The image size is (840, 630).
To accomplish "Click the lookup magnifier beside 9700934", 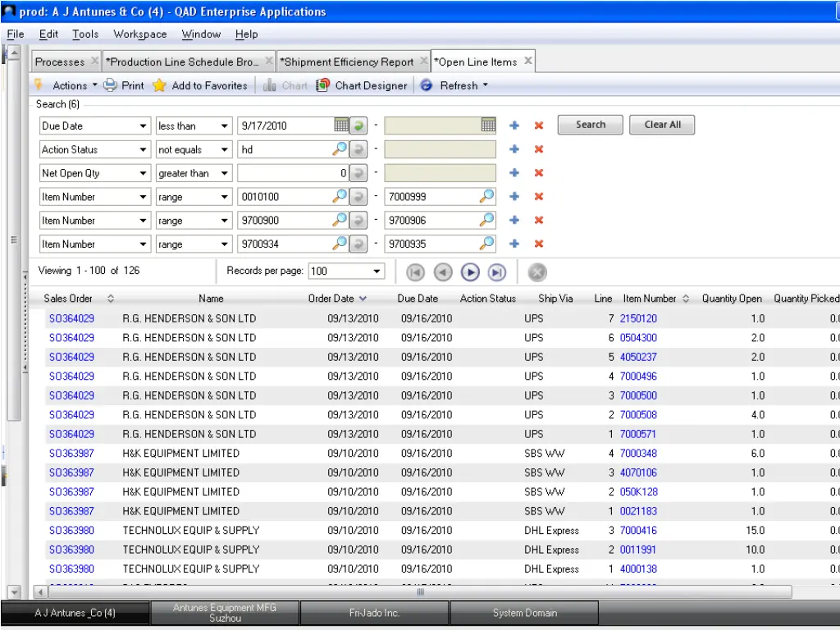I will (x=340, y=243).
